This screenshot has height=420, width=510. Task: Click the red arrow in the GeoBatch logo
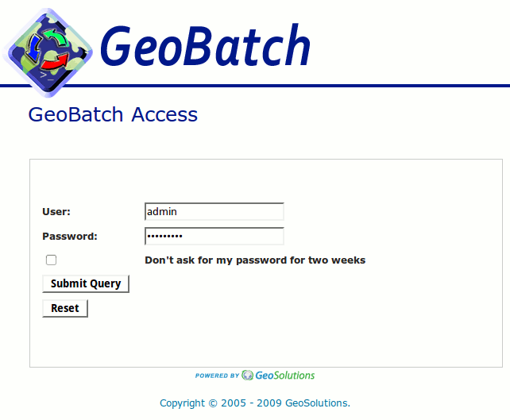(55, 62)
